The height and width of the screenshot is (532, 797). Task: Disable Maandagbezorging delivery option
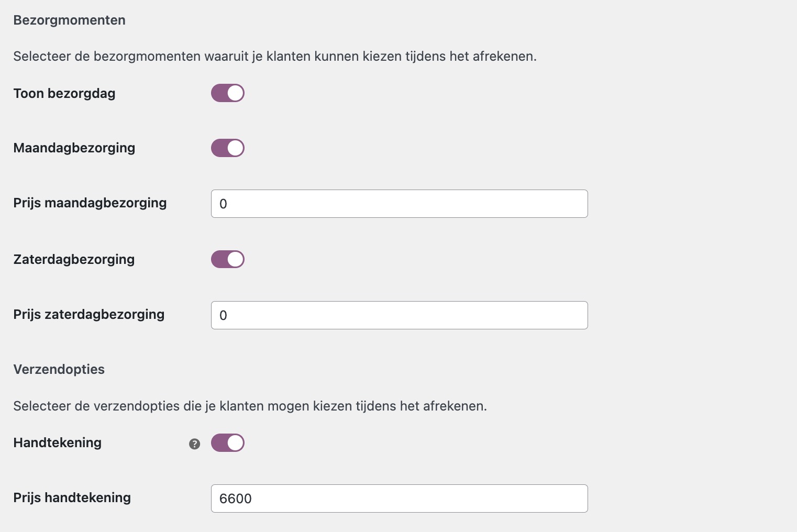point(227,148)
